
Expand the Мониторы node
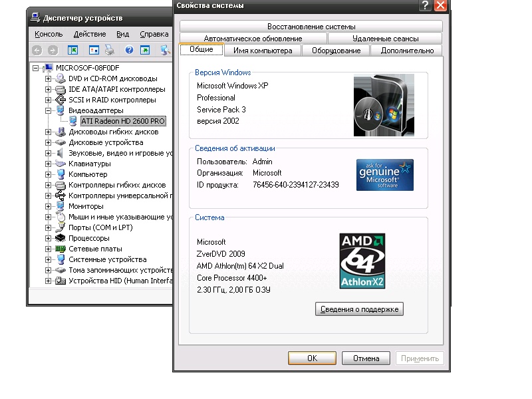(48, 206)
